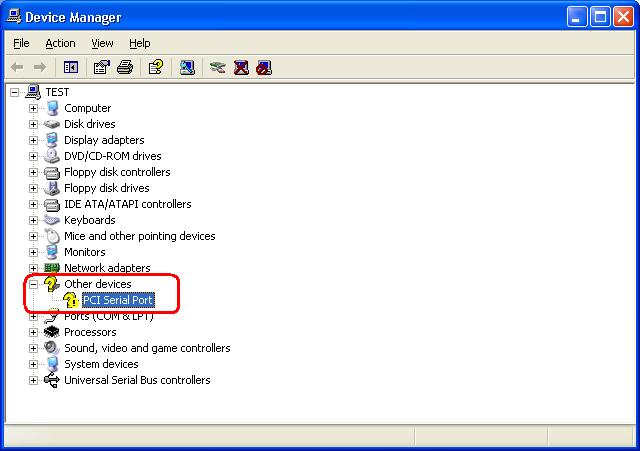Screen dimensions: 640x451
Task: Select the Display adapters label
Action: (104, 140)
